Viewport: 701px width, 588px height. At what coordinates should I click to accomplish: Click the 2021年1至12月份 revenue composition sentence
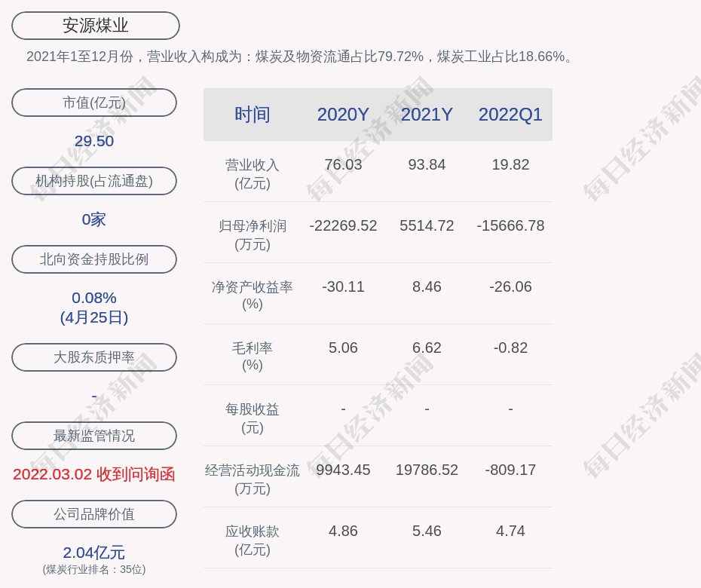click(299, 57)
